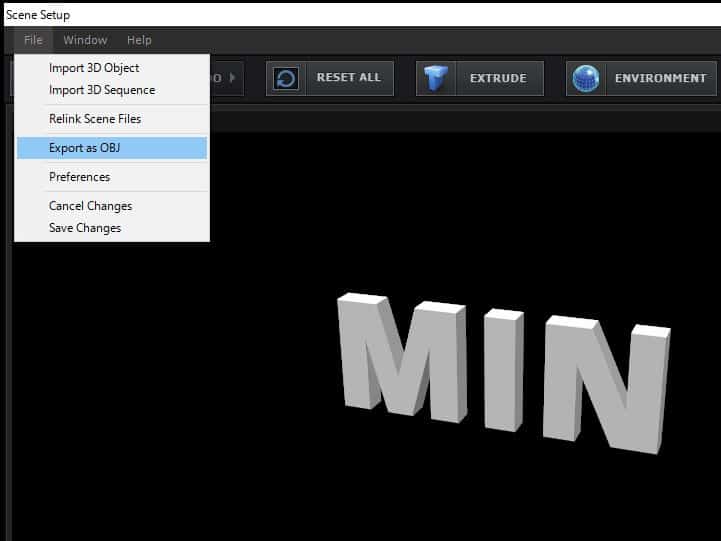Click Export as OBJ menu item
Image resolution: width=721 pixels, height=541 pixels.
tap(85, 148)
